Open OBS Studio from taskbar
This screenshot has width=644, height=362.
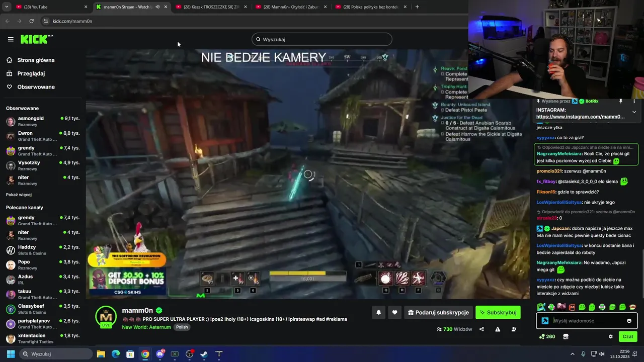tap(189, 354)
